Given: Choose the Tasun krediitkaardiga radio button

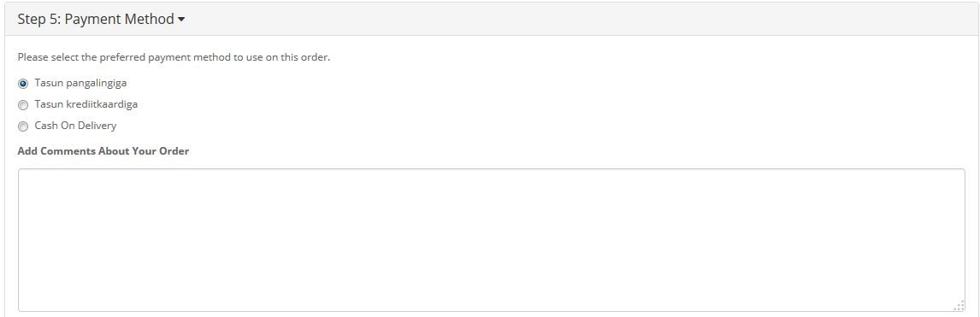Looking at the screenshot, I should coord(23,105).
